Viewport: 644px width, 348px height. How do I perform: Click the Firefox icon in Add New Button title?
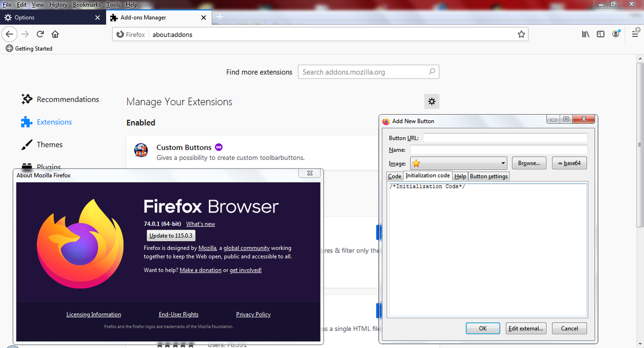[386, 121]
